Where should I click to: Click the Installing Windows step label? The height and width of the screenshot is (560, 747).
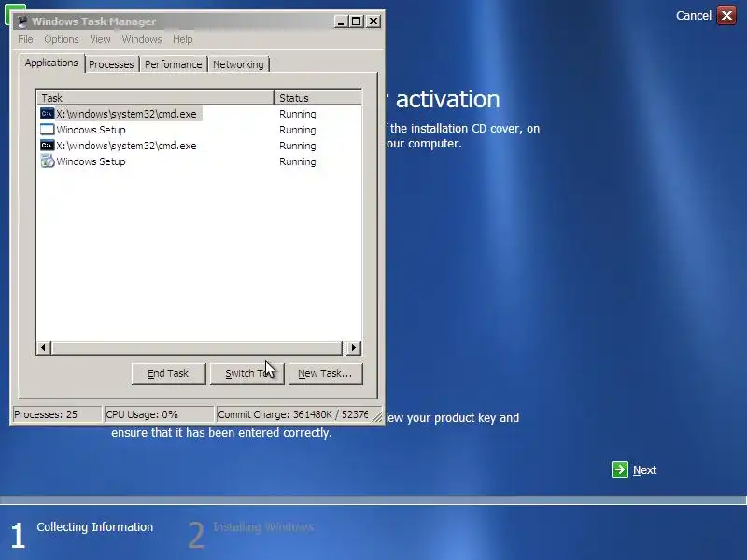coord(263,527)
